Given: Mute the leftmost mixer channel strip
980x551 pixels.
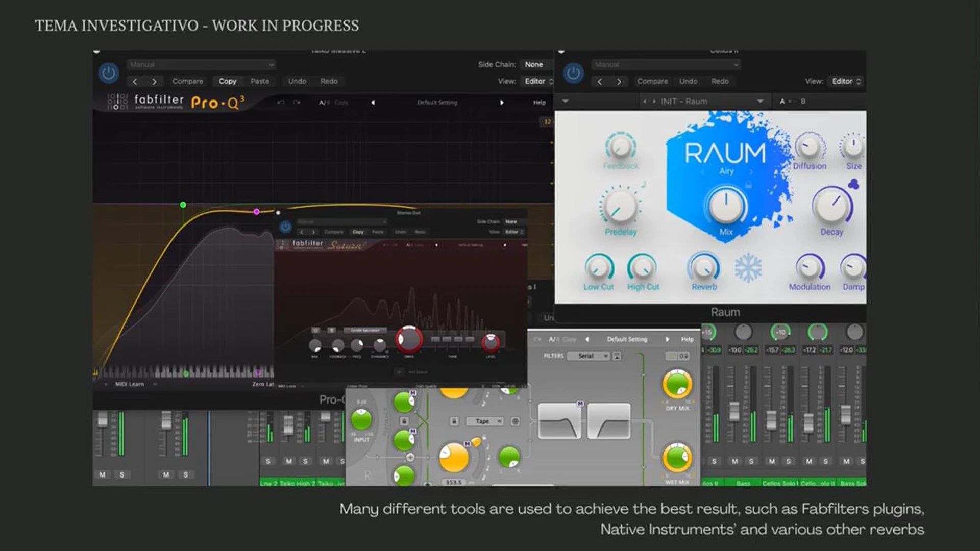Looking at the screenshot, I should click(x=103, y=474).
